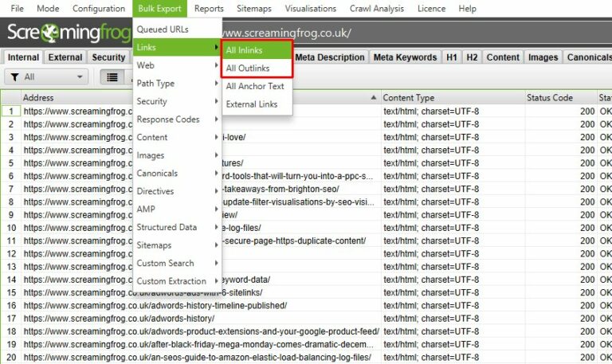
Task: Open the All filter dropdown
Action: (46, 77)
